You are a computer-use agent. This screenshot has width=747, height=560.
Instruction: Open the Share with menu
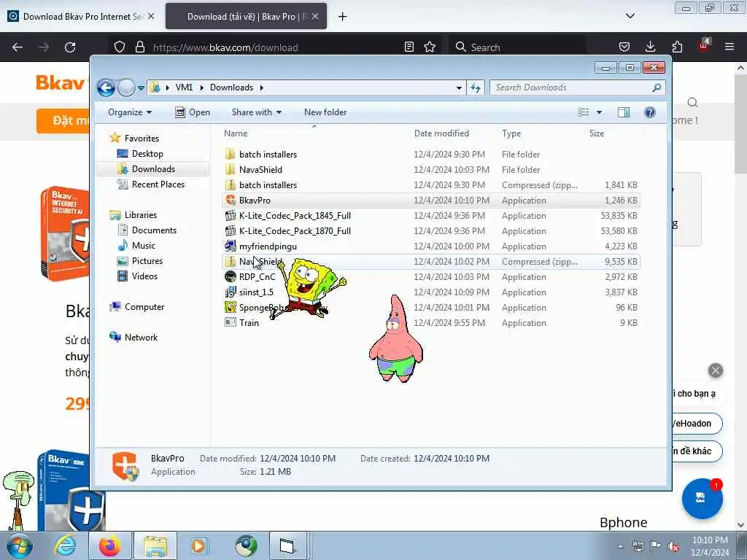pos(256,112)
